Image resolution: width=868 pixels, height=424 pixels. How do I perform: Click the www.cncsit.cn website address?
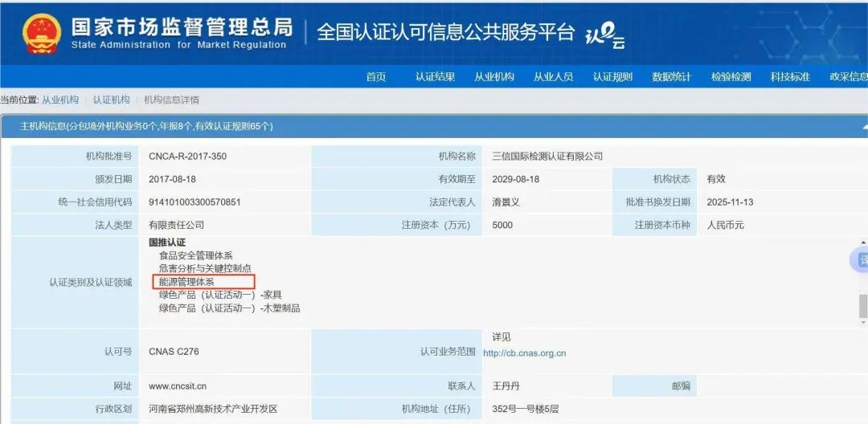click(178, 386)
